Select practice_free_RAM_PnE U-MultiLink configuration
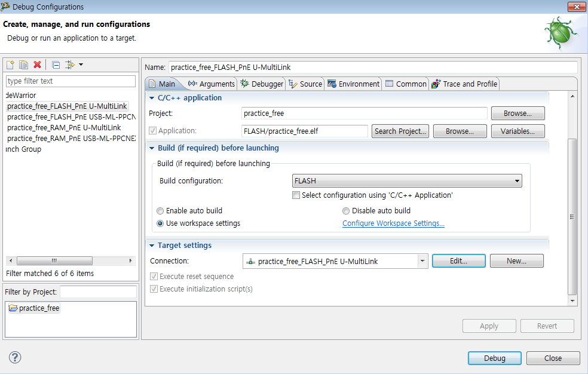This screenshot has width=588, height=374. tap(64, 128)
